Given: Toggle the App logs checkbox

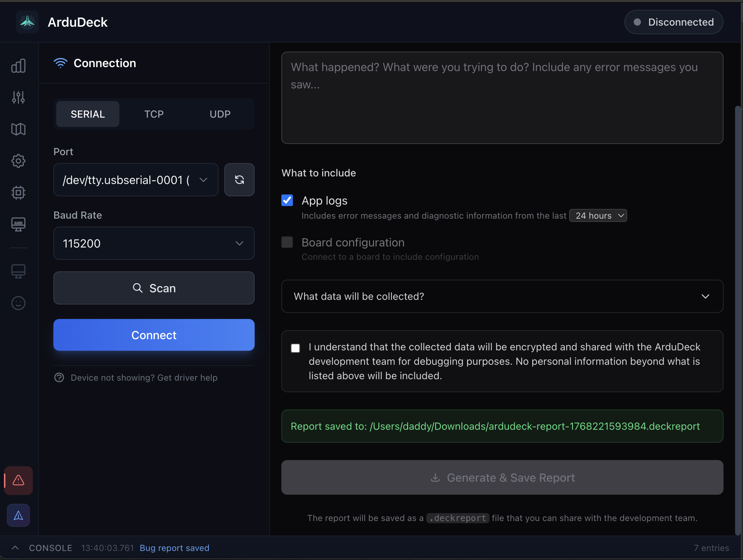Looking at the screenshot, I should click(287, 200).
